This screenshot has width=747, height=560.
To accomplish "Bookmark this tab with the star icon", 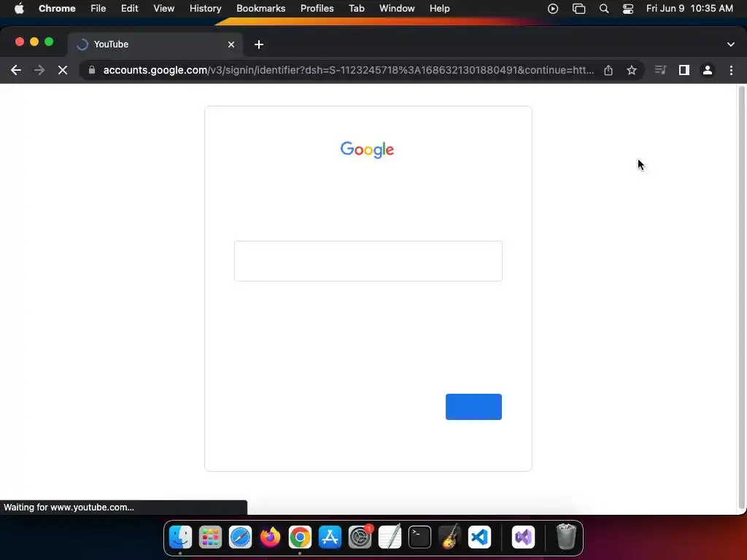I will 632,71.
